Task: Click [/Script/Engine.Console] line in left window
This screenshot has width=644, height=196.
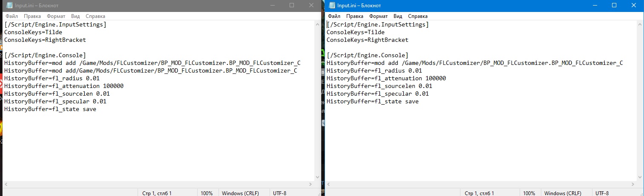Action: (45, 55)
